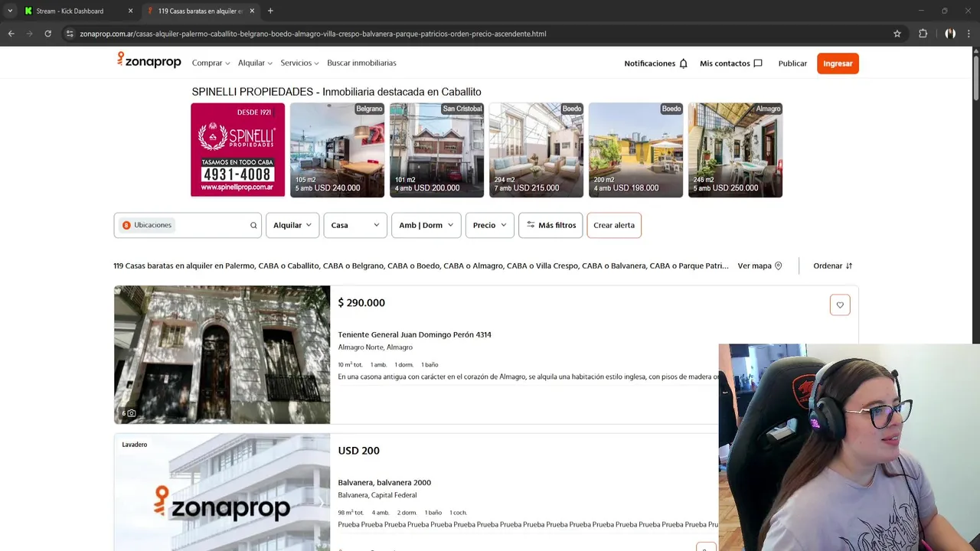
Task: Open the Perón 4314 listing photo
Action: (222, 355)
